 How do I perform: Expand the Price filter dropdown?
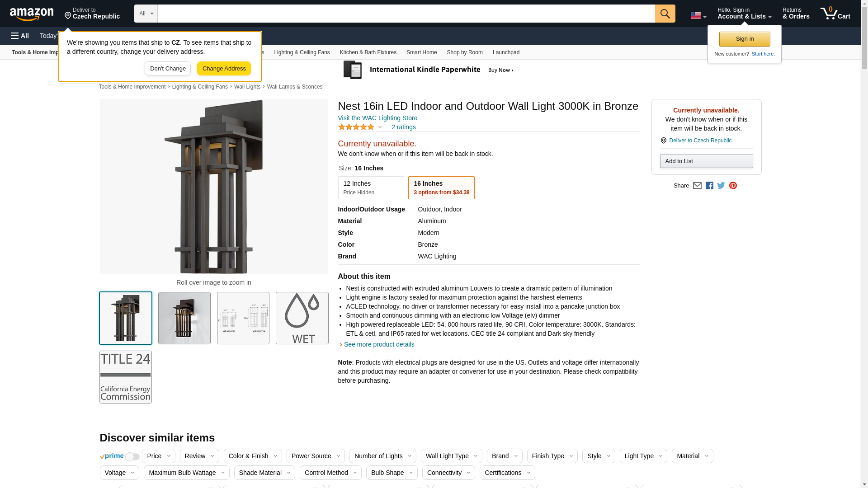158,456
